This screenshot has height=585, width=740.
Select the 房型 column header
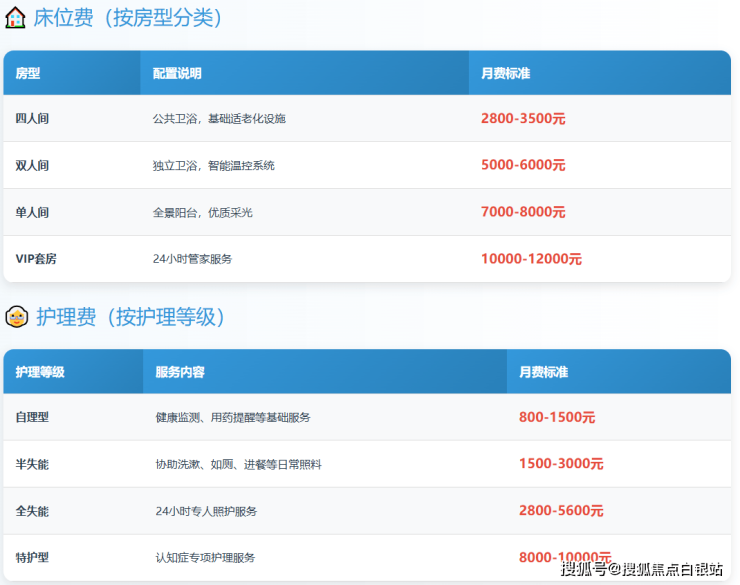[28, 73]
